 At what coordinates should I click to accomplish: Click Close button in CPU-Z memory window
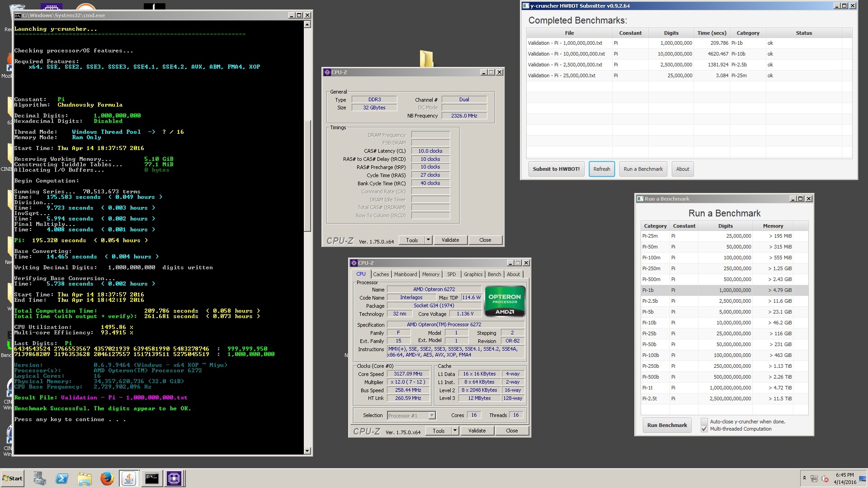pos(485,240)
